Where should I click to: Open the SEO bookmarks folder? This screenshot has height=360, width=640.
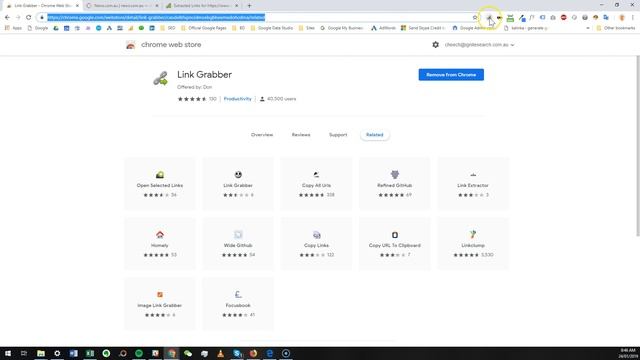click(x=167, y=28)
